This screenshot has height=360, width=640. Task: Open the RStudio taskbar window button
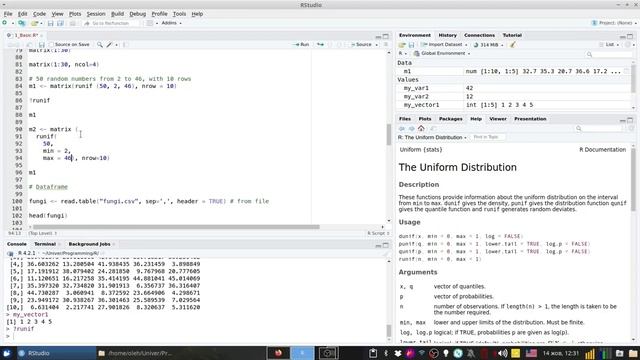(x=56, y=353)
